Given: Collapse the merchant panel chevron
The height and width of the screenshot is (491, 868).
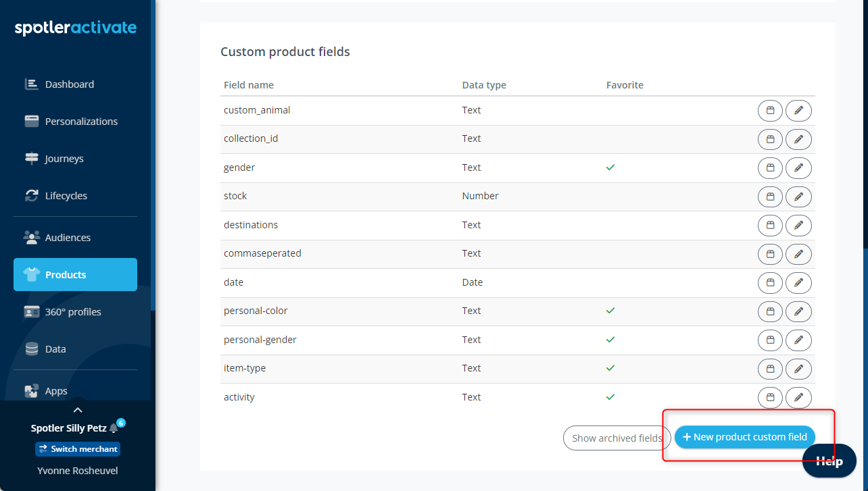Looking at the screenshot, I should tap(78, 410).
